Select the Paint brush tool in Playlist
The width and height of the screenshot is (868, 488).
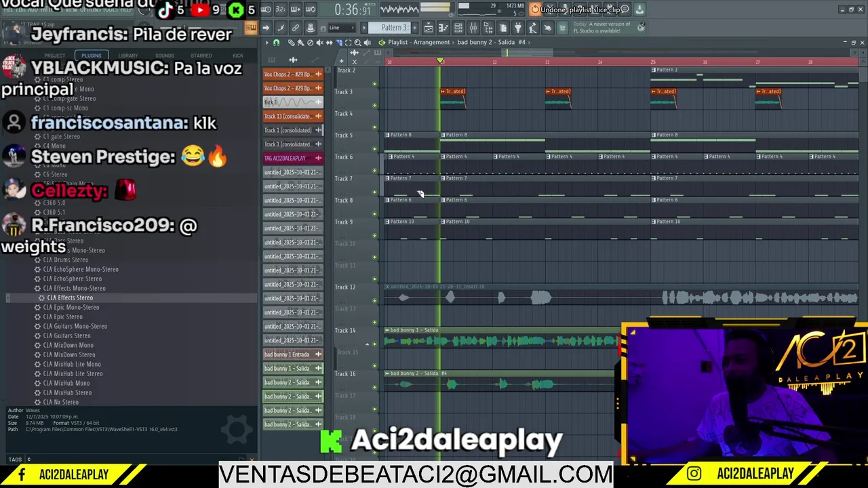point(301,42)
